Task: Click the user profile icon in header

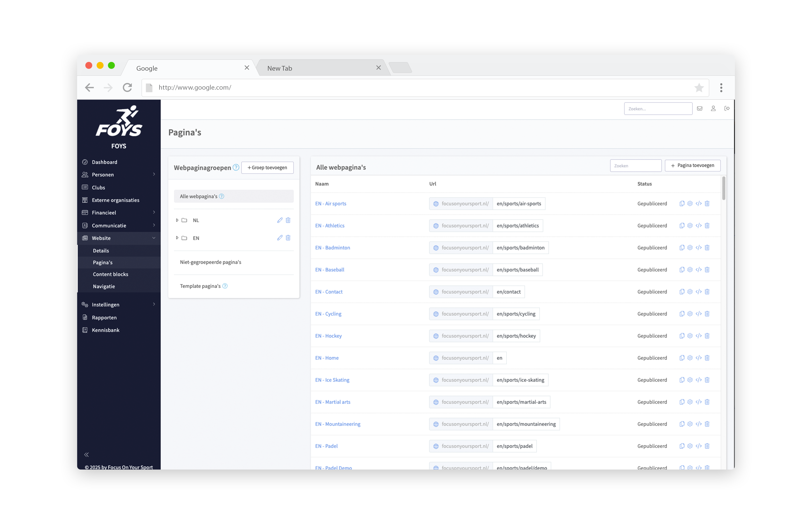Action: click(713, 109)
